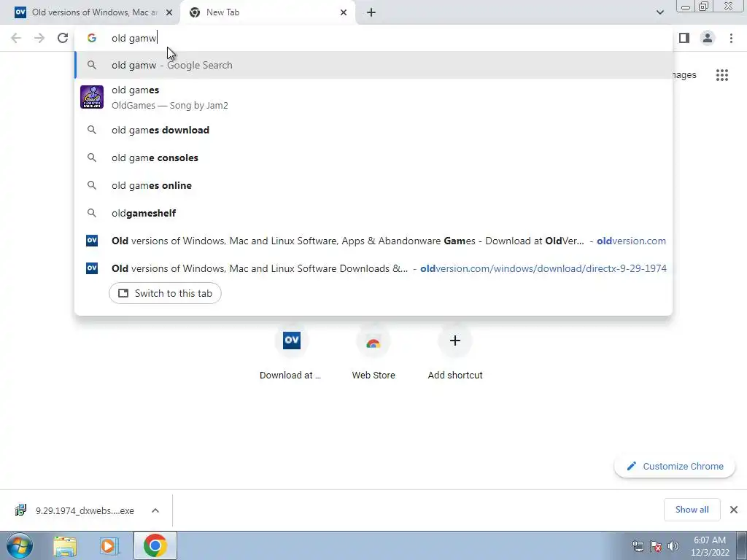The width and height of the screenshot is (747, 560).
Task: Open a new tab with plus button
Action: (x=371, y=12)
